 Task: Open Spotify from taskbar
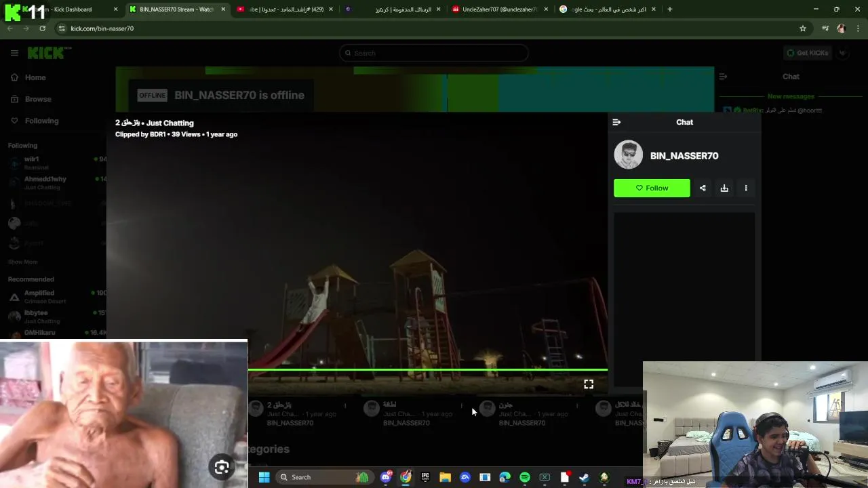(525, 477)
